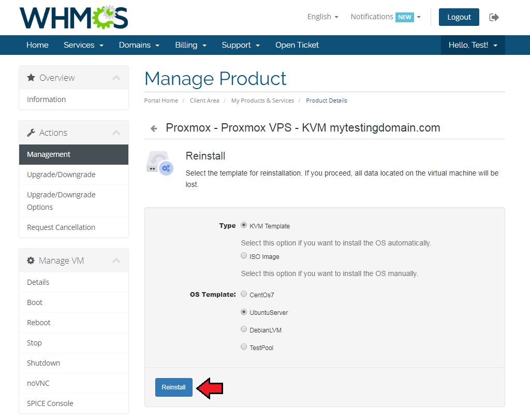Collapse the Manage VM panel chevron

click(116, 260)
